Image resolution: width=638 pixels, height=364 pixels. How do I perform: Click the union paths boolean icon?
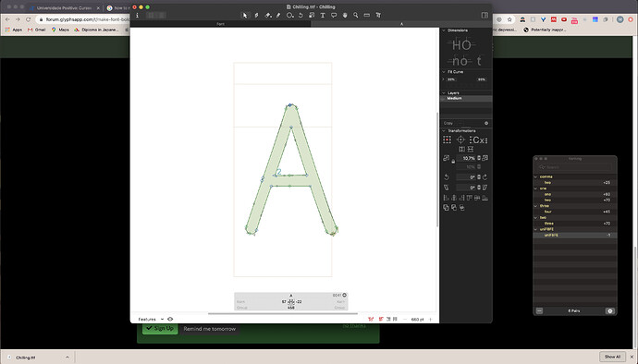point(446,208)
